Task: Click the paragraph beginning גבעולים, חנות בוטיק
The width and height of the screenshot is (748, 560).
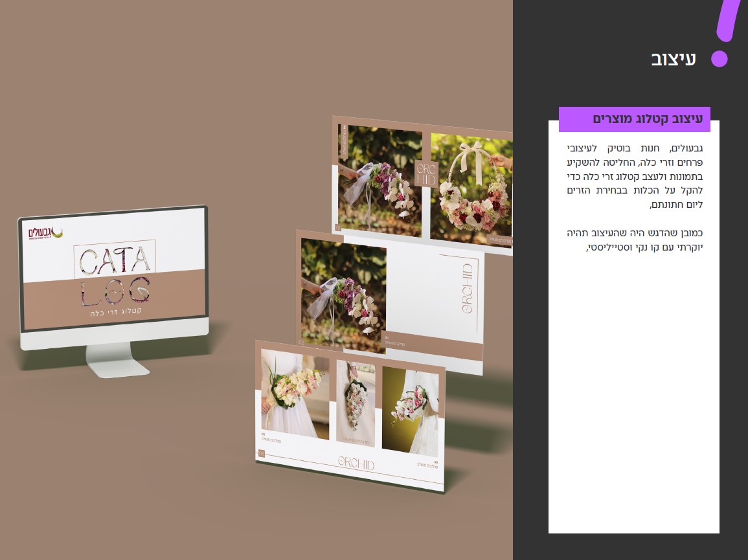Action: (635, 177)
